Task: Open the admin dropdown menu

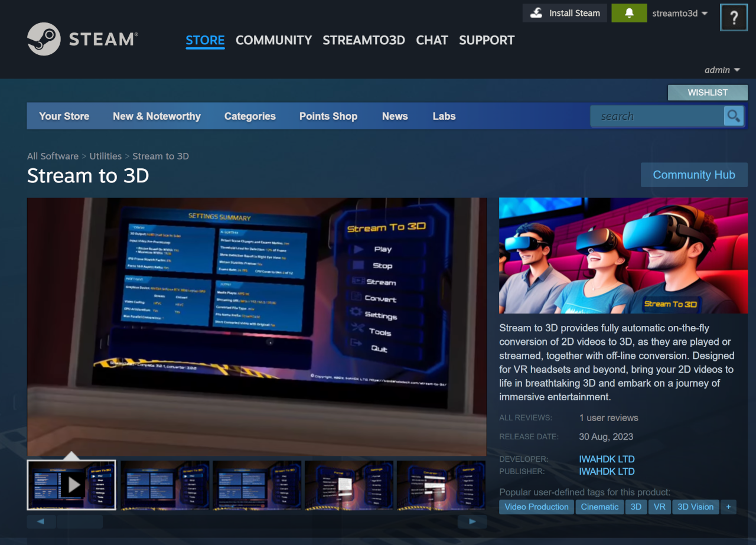Action: 722,70
